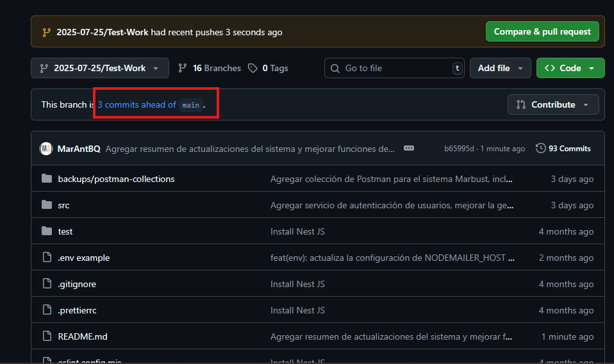Open the 3 commits ahead of link
Viewport: 614px width, 364px height.
137,105
